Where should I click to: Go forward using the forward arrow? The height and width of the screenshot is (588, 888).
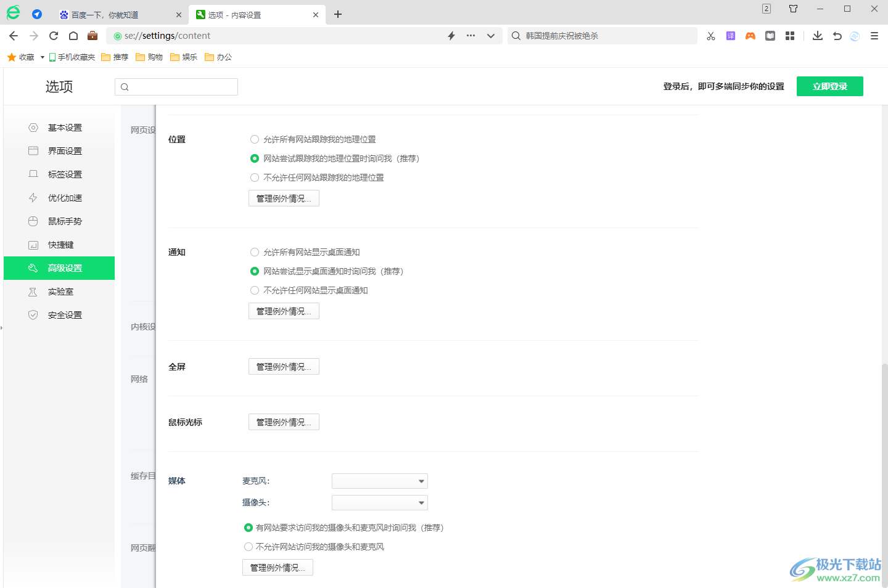coord(34,36)
